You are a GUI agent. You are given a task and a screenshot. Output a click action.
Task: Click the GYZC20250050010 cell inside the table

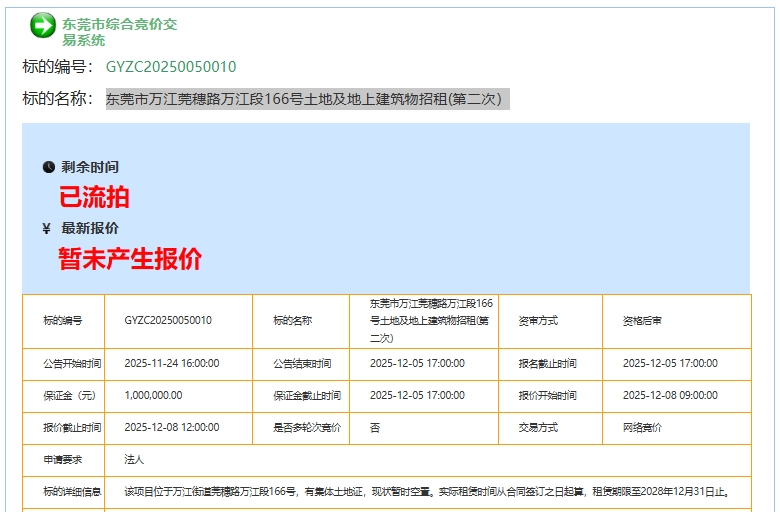click(x=168, y=321)
